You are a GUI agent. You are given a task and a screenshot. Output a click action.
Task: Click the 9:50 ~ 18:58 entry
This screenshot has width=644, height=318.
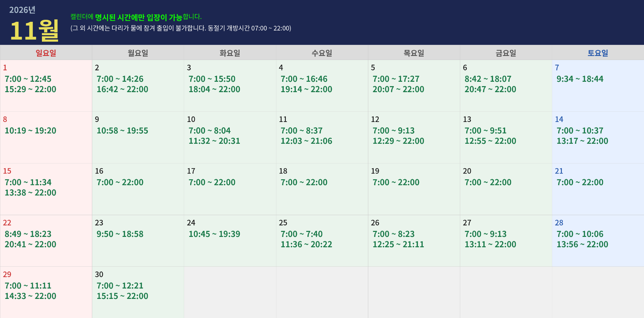pyautogui.click(x=120, y=234)
